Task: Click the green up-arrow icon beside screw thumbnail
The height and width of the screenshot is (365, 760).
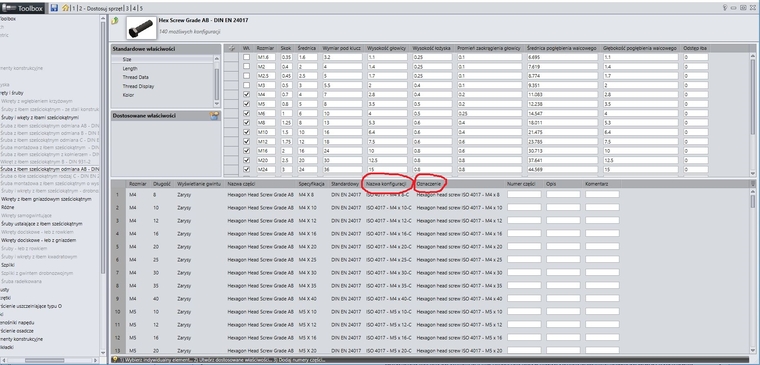Action: tap(114, 20)
